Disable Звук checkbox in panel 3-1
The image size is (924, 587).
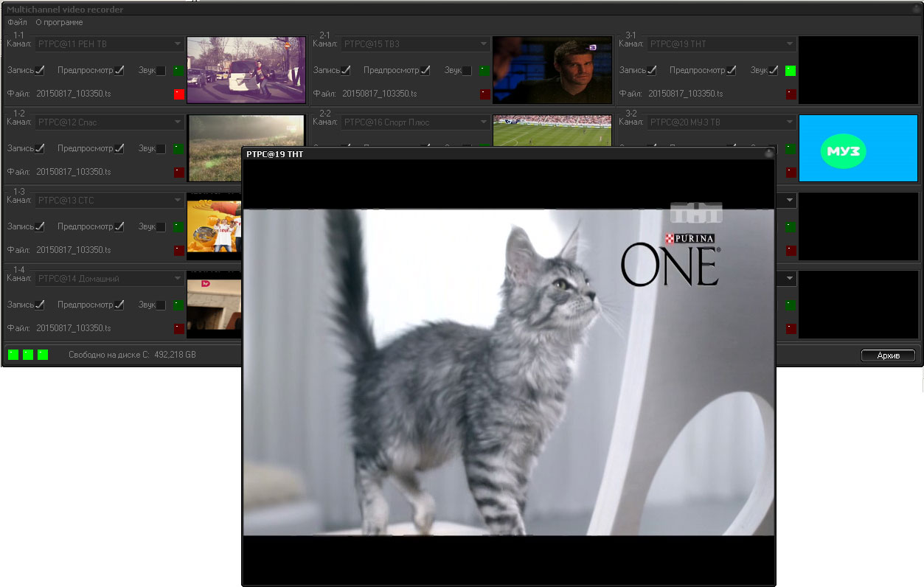[x=773, y=71]
